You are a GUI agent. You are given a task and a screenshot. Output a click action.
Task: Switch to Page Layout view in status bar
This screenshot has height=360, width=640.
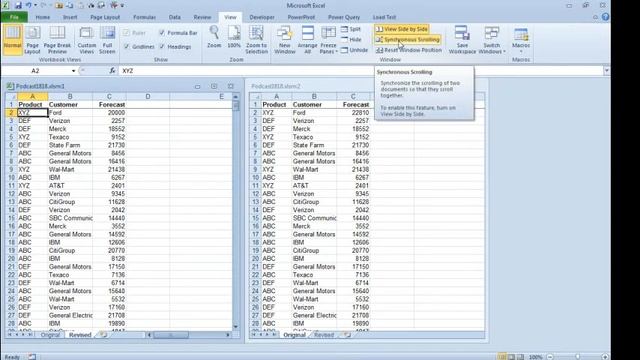point(511,357)
